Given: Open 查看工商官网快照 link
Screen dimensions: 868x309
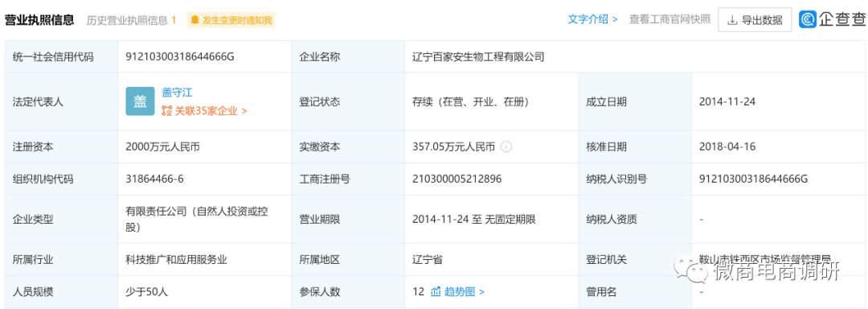Looking at the screenshot, I should click(x=669, y=19).
